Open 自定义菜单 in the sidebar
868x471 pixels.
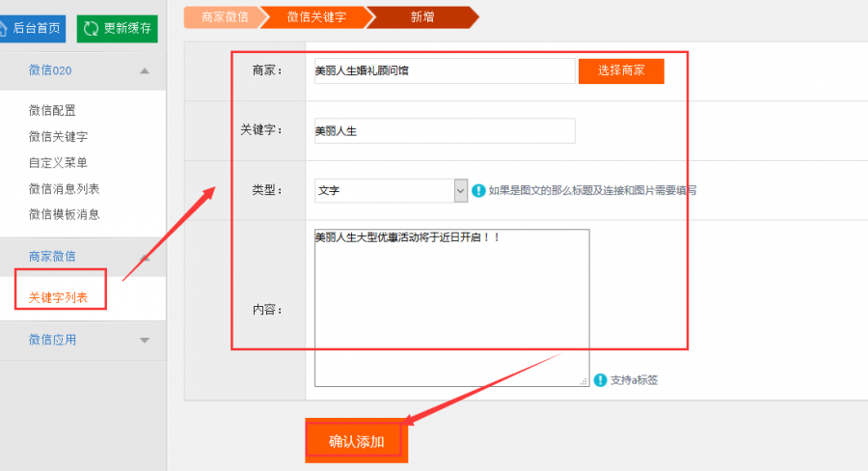pyautogui.click(x=58, y=162)
